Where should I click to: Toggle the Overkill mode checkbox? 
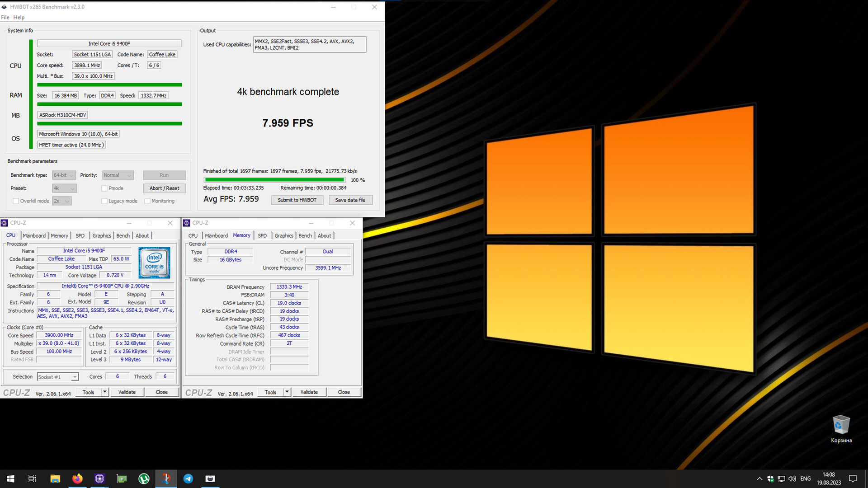pos(16,201)
